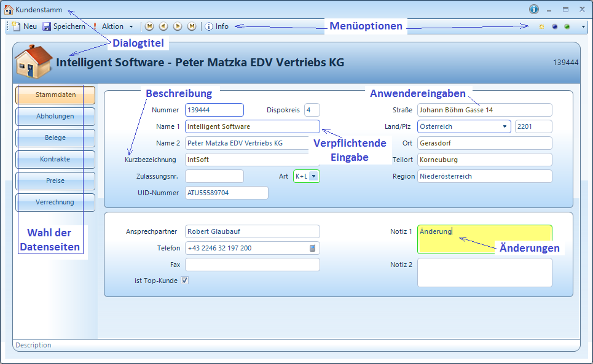Open the Kontrakte page

tap(55, 160)
